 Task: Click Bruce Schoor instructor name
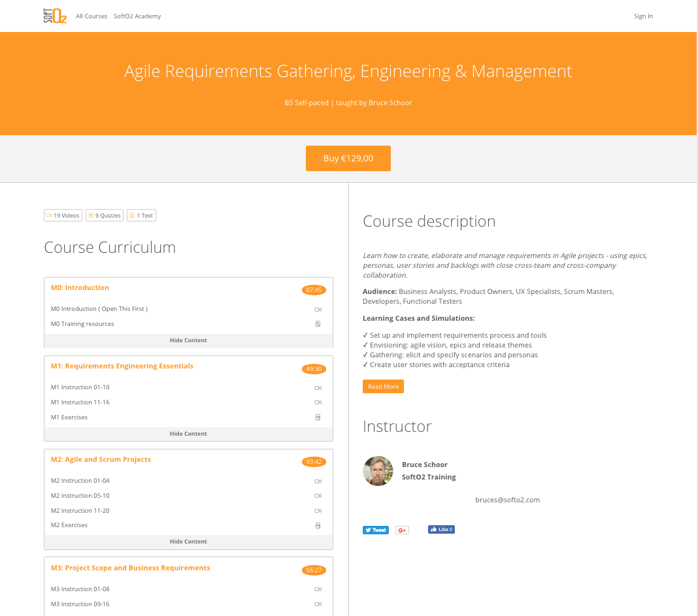[x=425, y=464]
